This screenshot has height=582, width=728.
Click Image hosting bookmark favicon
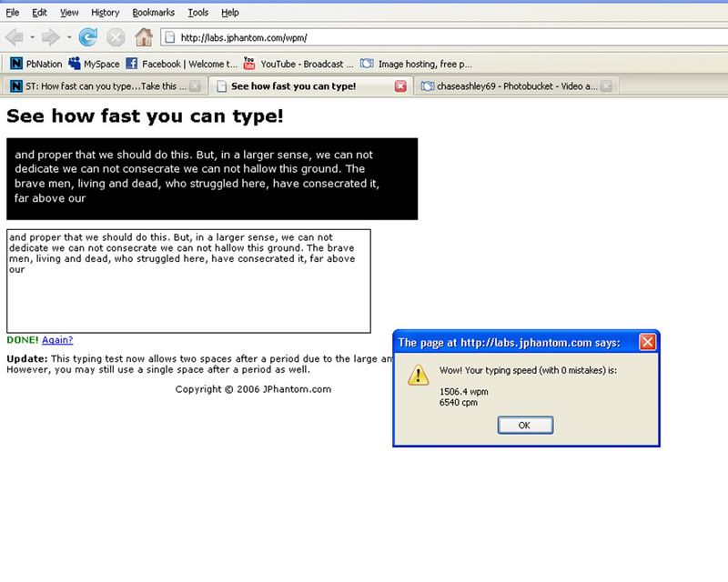(367, 63)
